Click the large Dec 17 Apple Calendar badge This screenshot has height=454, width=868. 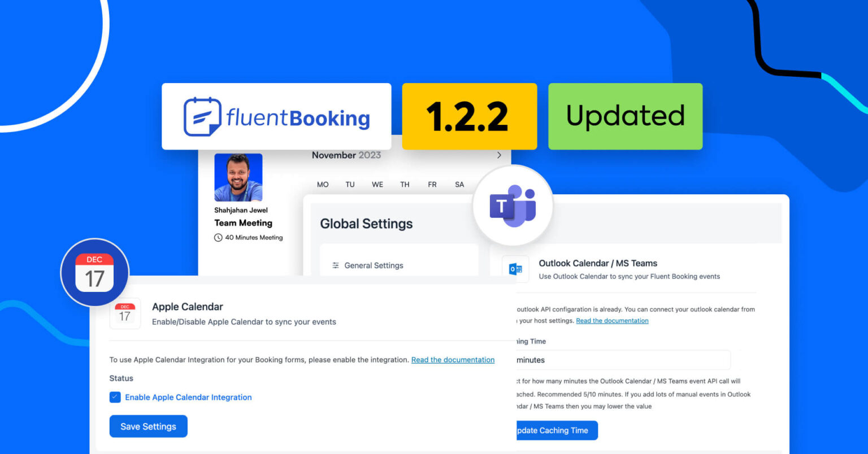[94, 272]
